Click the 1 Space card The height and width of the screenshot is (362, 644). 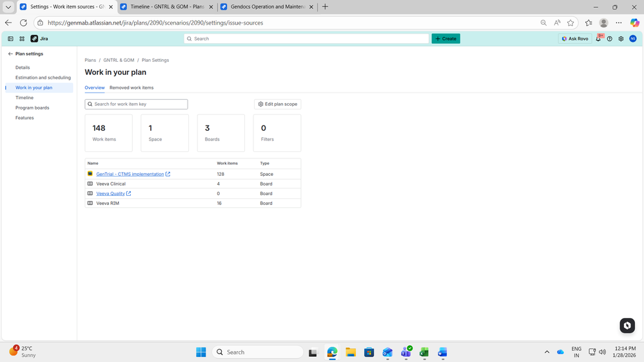point(164,133)
